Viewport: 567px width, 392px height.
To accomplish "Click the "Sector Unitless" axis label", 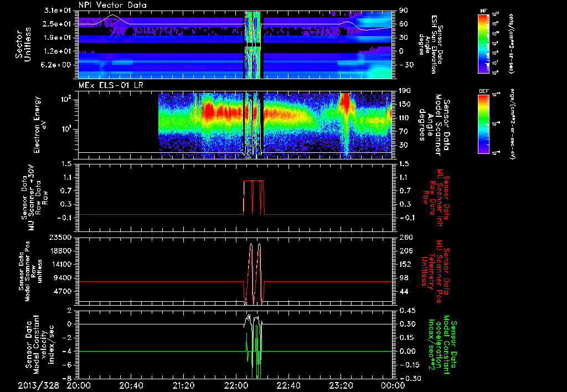I will (23, 44).
